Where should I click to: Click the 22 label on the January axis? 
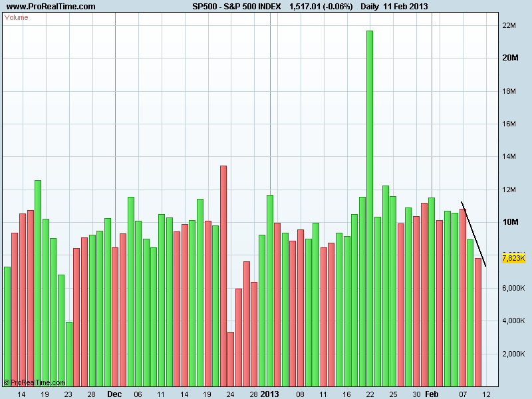click(370, 394)
